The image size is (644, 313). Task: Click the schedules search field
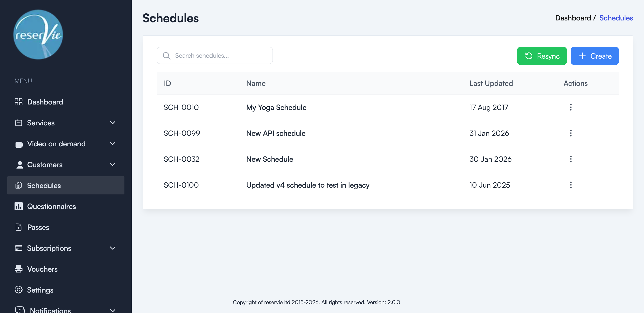tap(215, 55)
